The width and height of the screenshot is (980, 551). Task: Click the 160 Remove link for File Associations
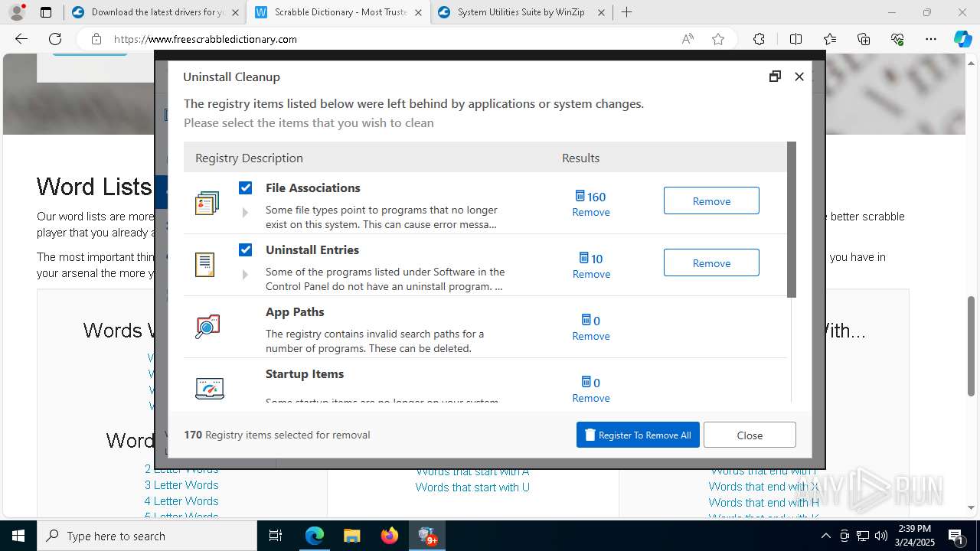[591, 204]
